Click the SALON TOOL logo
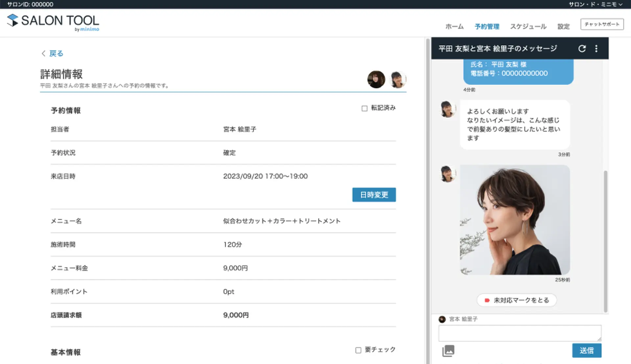The width and height of the screenshot is (631, 364). coord(53,22)
